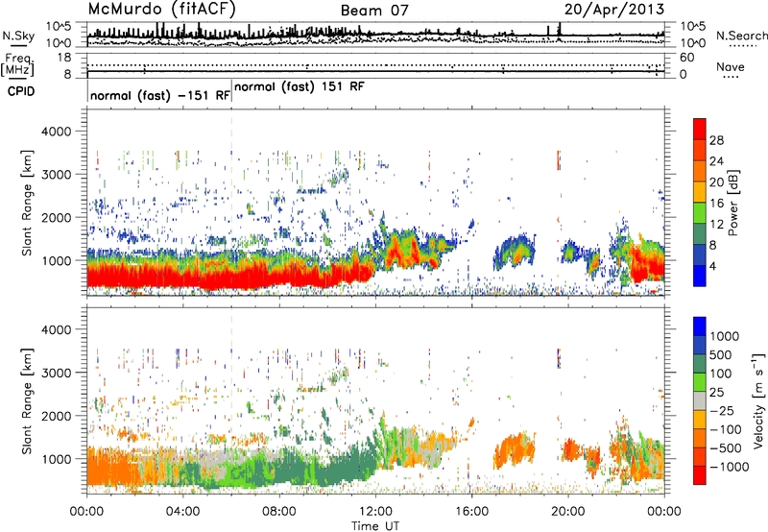Click the "60" tick on the Nave axis
768x532 pixels.
(686, 58)
